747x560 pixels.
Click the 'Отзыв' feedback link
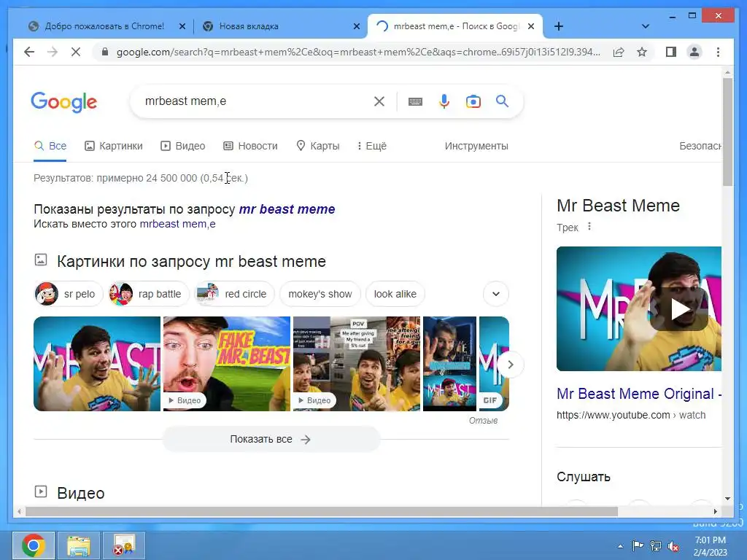pyautogui.click(x=483, y=421)
